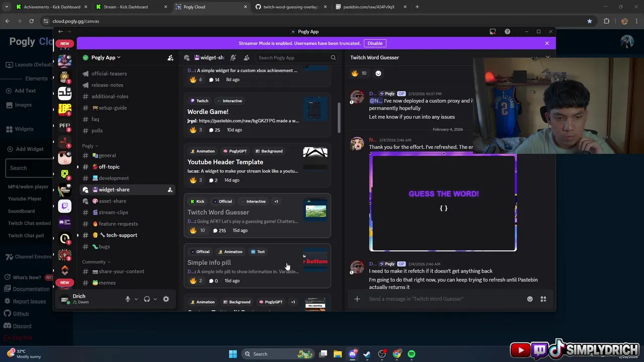Click the Twitch Word Guesser post thumbnail
This screenshot has width=644, height=362.
(x=315, y=210)
